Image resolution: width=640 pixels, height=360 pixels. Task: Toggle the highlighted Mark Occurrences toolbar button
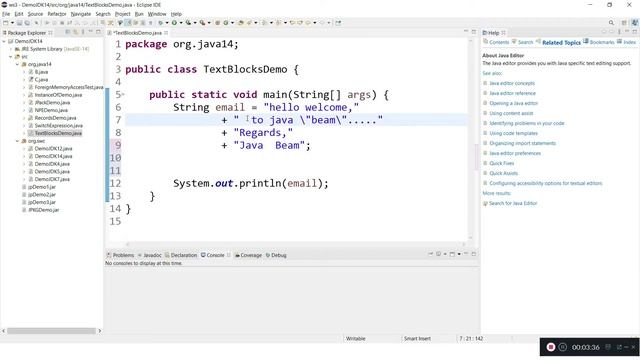[x=128, y=23]
